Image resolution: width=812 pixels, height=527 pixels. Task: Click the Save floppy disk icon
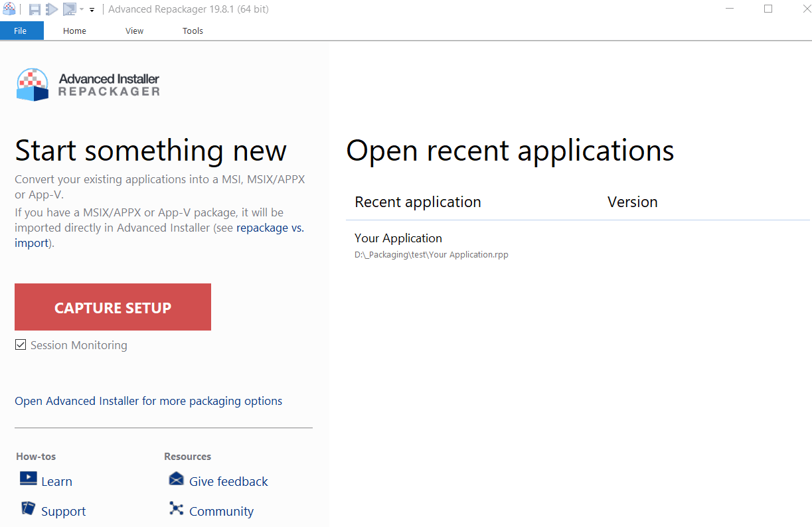(35, 9)
